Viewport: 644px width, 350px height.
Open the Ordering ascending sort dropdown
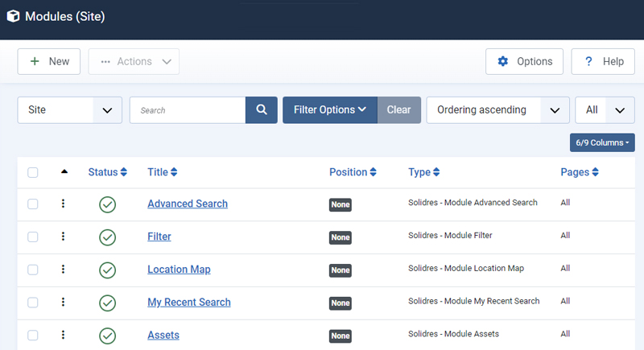click(497, 110)
